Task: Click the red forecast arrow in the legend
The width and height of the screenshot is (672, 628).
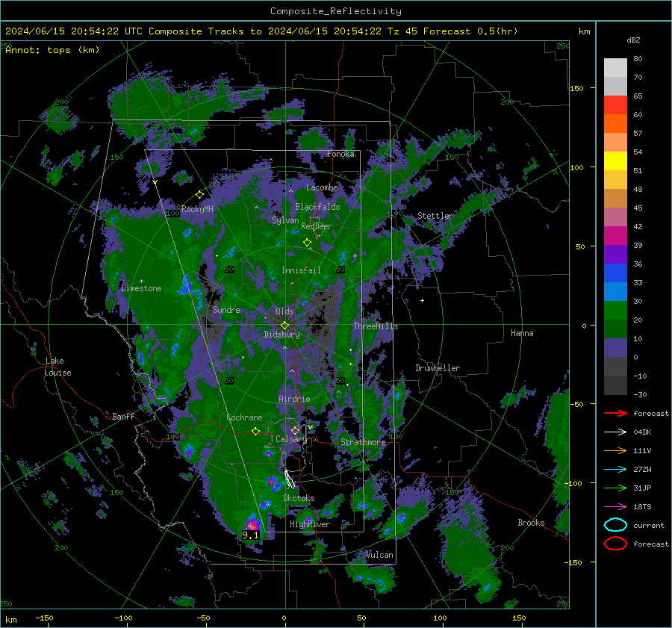Action: click(615, 413)
